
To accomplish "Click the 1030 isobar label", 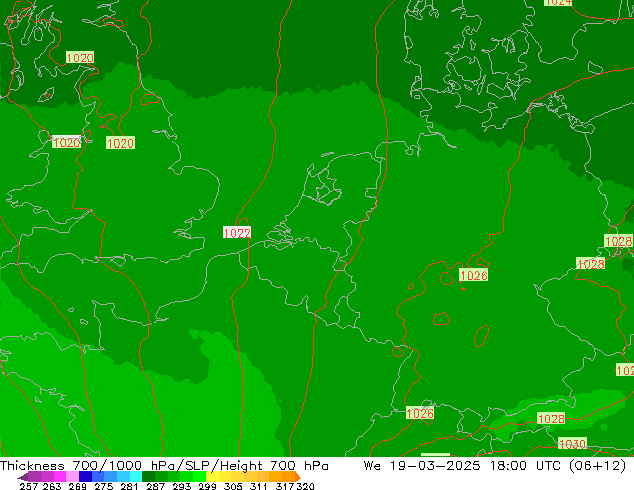I will pos(572,444).
